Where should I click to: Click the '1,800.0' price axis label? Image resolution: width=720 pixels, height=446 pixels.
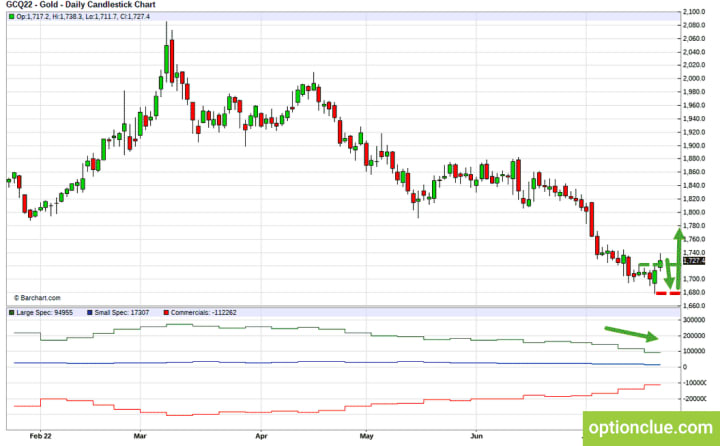694,212
